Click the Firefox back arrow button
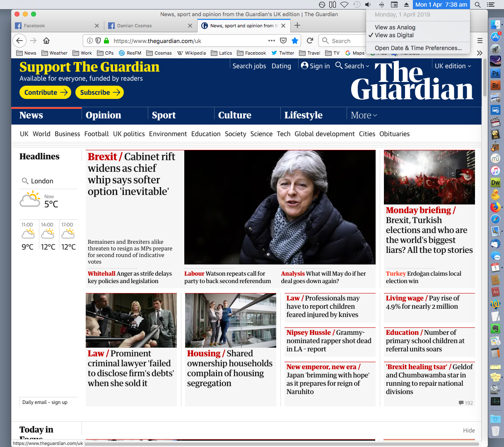This screenshot has height=447, width=504. [x=19, y=41]
